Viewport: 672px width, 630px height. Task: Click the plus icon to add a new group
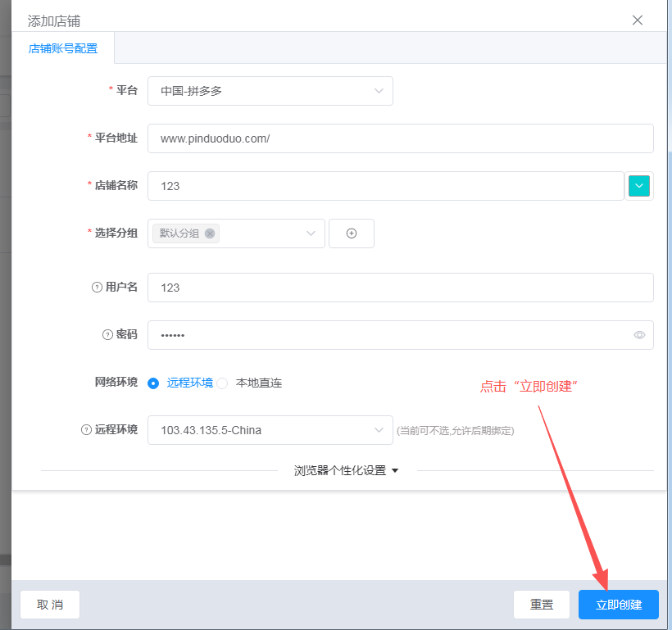click(x=351, y=233)
